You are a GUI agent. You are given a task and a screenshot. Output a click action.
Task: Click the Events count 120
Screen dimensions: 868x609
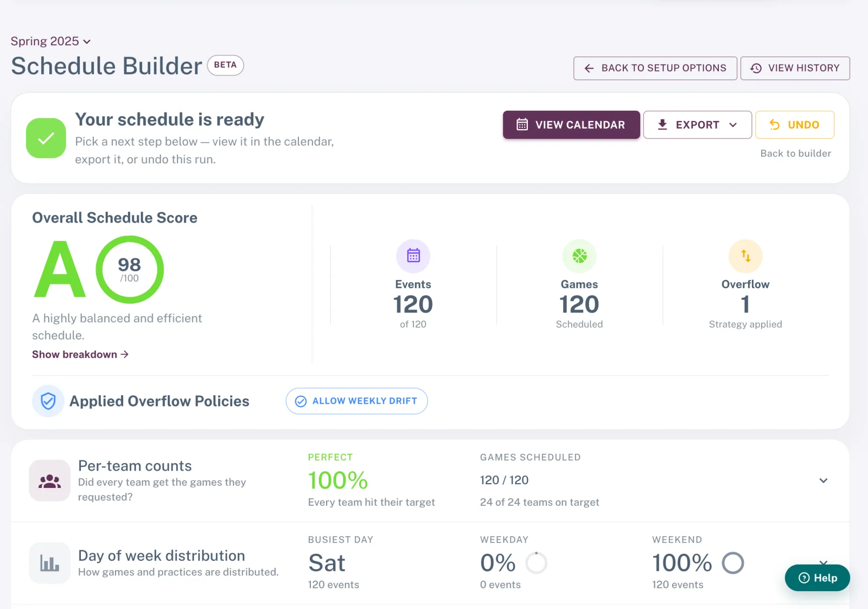point(413,304)
